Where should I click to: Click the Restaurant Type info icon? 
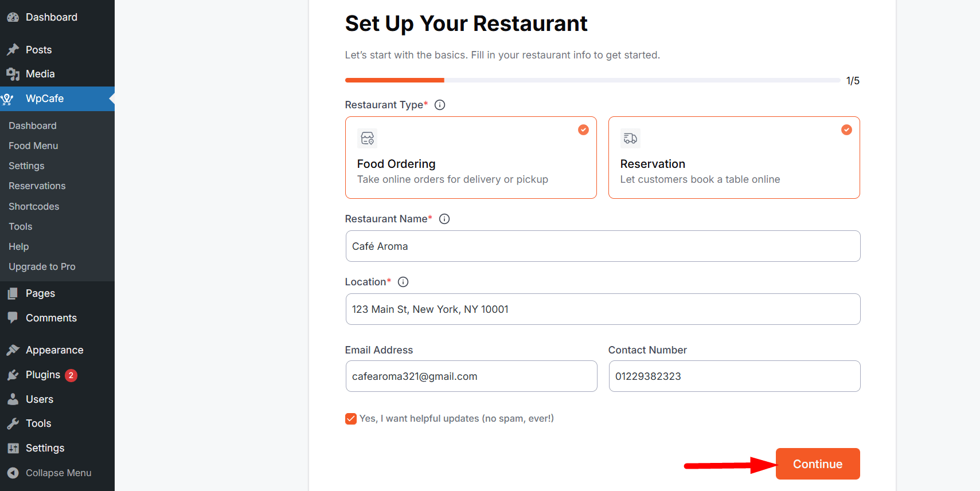click(440, 105)
